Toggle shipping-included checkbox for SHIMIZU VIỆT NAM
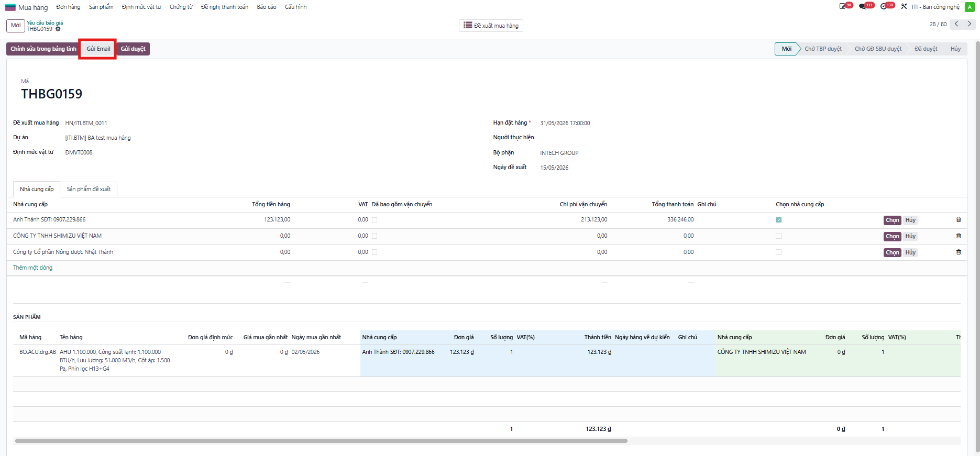 click(x=375, y=236)
